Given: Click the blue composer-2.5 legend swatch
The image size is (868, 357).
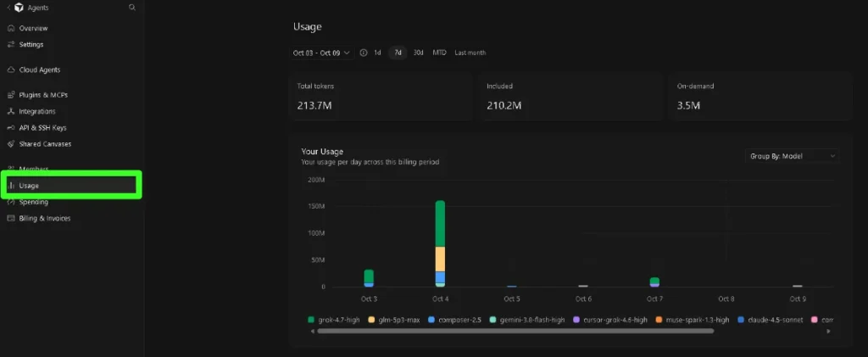Looking at the screenshot, I should pyautogui.click(x=431, y=320).
